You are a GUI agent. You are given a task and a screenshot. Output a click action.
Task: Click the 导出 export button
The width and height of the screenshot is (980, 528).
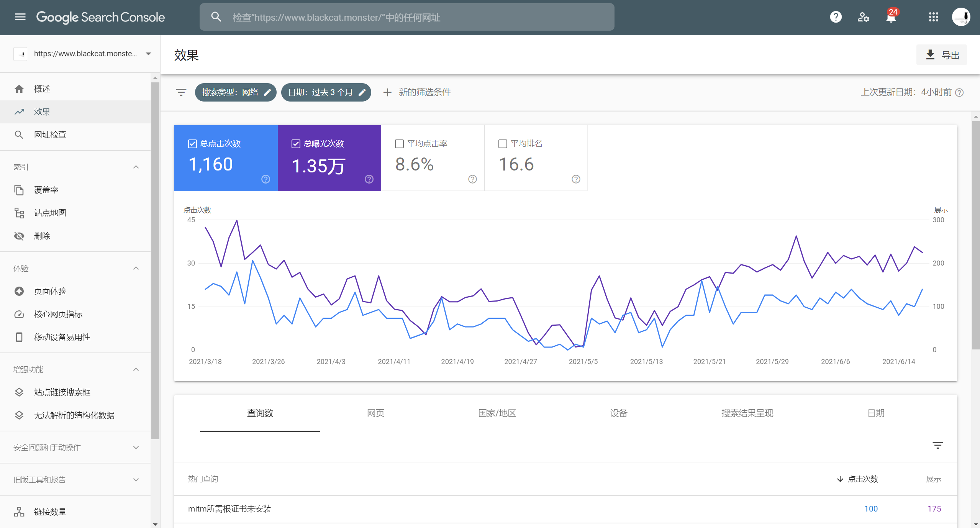point(942,55)
